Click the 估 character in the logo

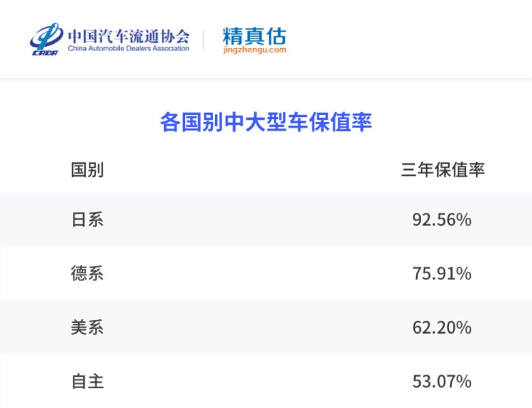click(275, 36)
